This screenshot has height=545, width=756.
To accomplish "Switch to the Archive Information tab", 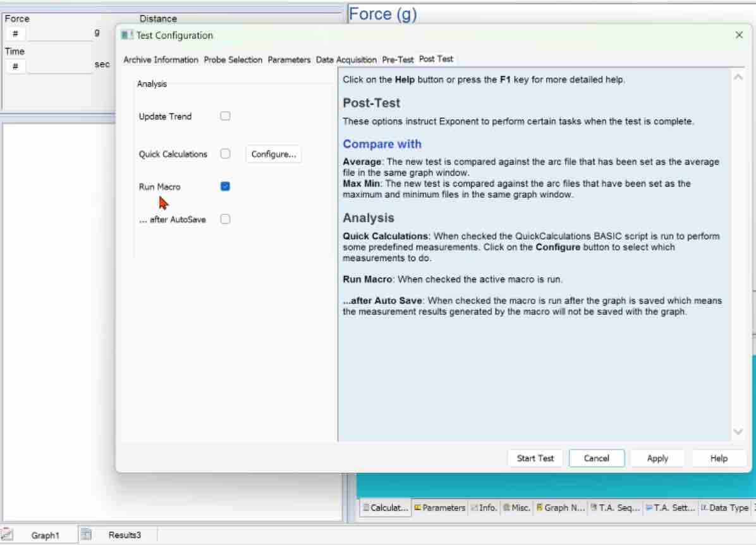I will [160, 59].
